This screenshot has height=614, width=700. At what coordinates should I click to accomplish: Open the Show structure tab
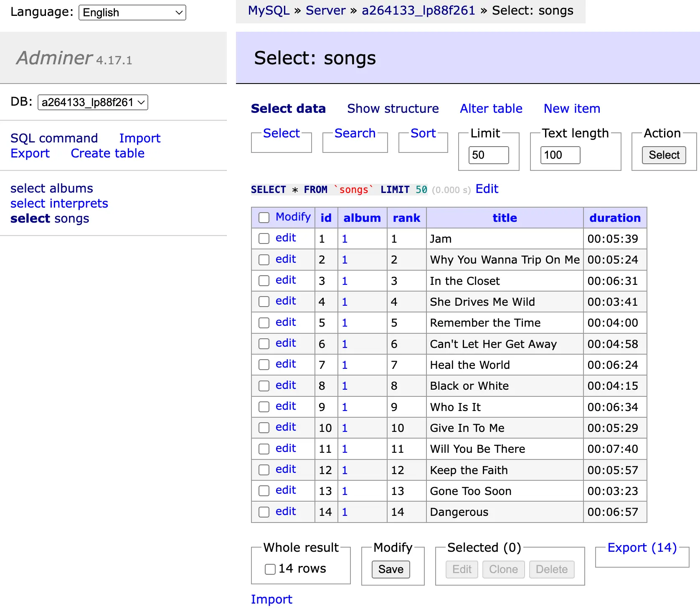coord(393,109)
